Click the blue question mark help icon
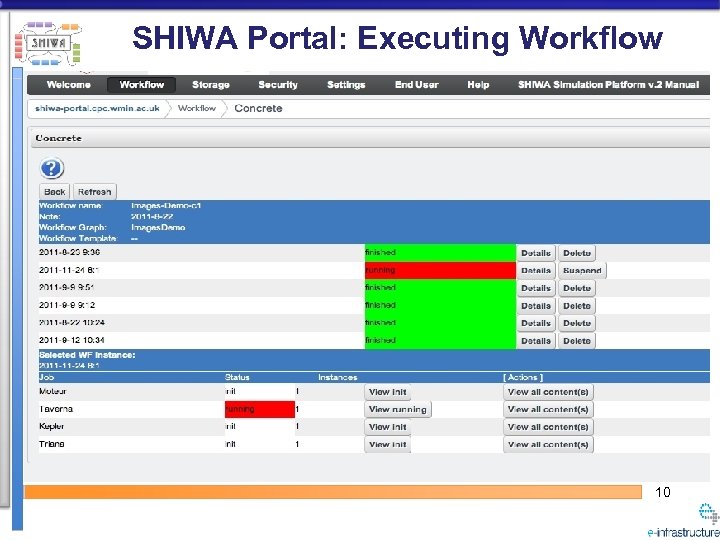This screenshot has width=720, height=540. coord(51,169)
